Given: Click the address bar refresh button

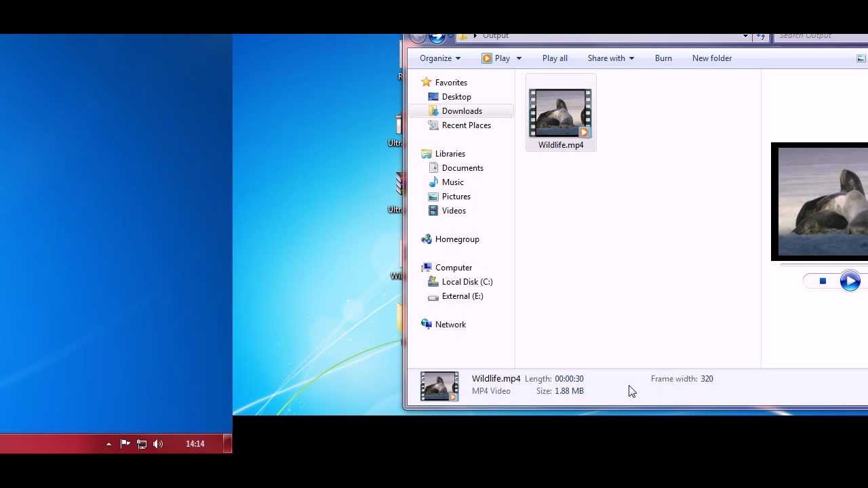Looking at the screenshot, I should 761,36.
